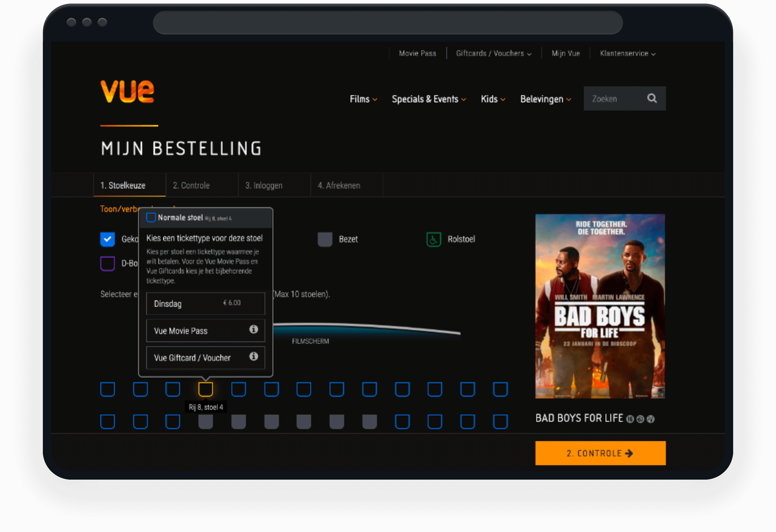
Task: Toggle the Gekocht checkbox in the legend
Action: point(107,239)
